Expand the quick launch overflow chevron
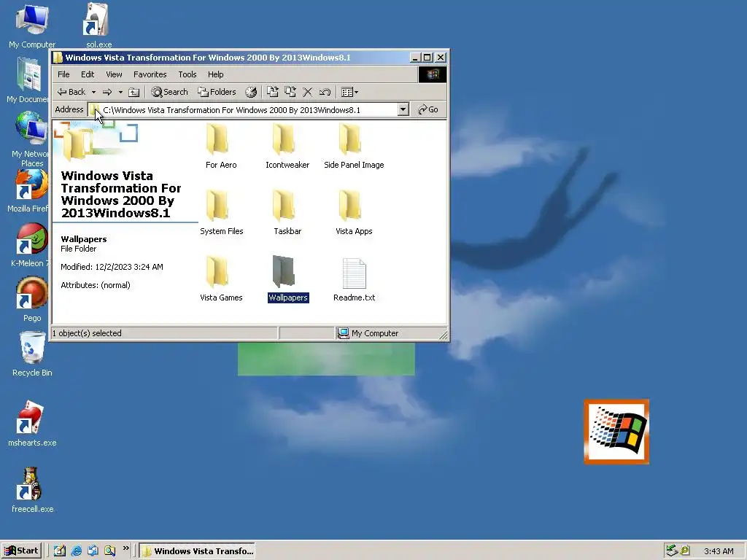The width and height of the screenshot is (747, 560). click(125, 548)
